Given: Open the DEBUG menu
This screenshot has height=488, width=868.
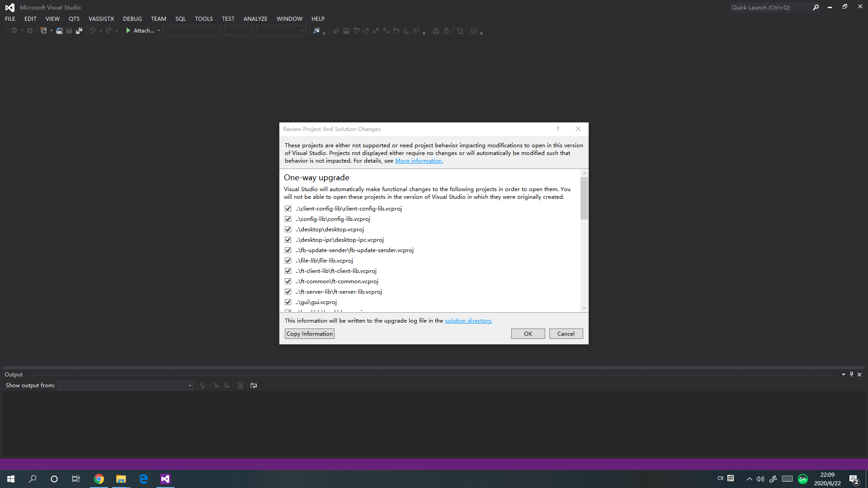Looking at the screenshot, I should click(x=132, y=19).
